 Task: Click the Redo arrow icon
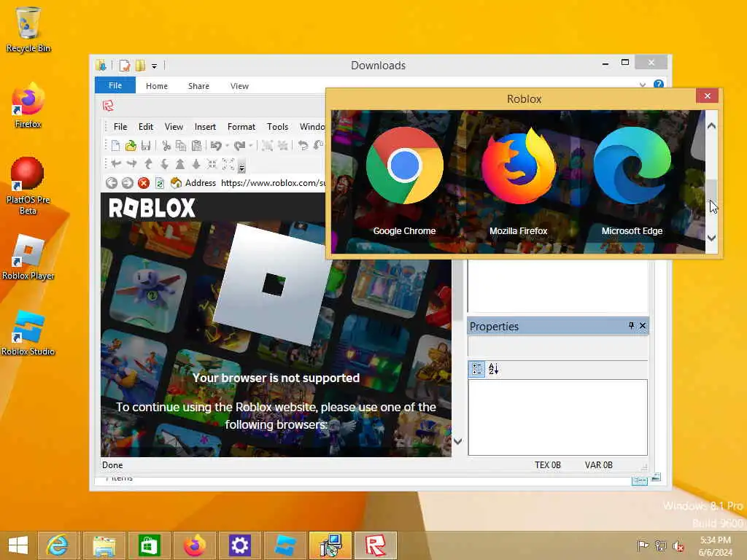(239, 146)
